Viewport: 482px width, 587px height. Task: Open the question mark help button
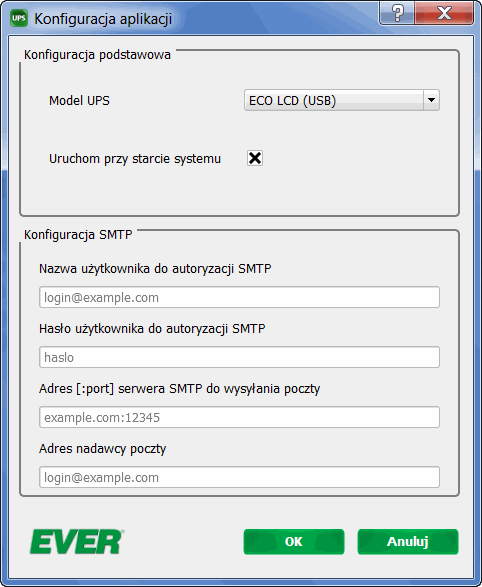tap(397, 13)
